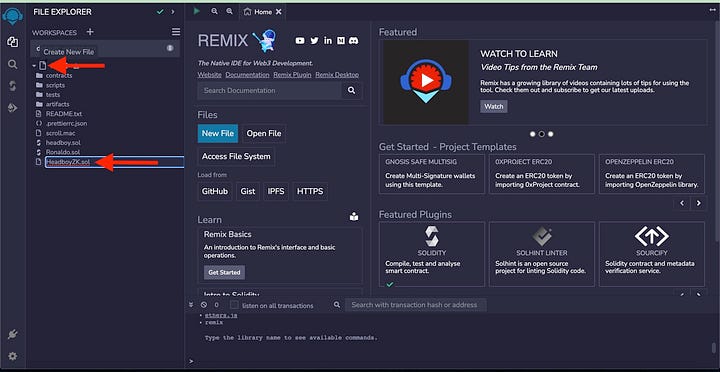720x372 pixels.
Task: Click the HeadboyZK.sol filename field
Action: coord(114,162)
